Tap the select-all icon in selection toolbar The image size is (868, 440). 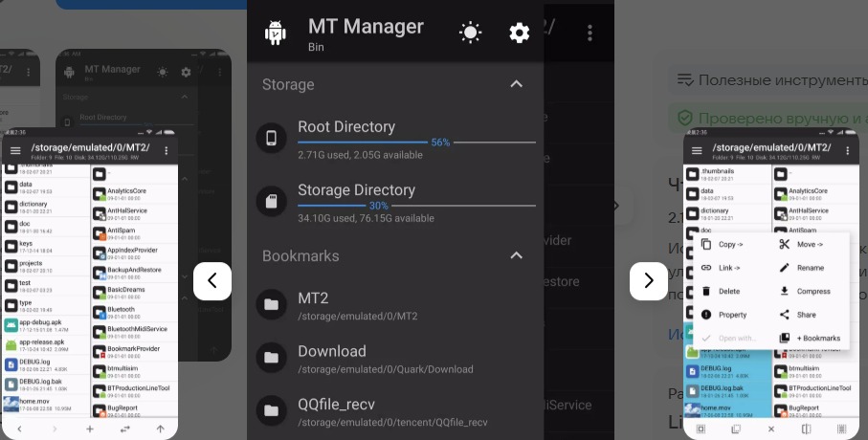701,429
